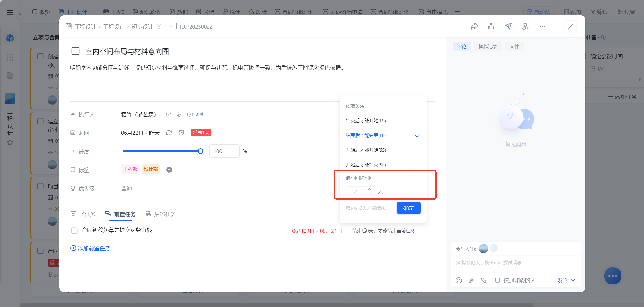644x307 pixels.
Task: Open the more options ellipsis in header
Action: (x=542, y=26)
